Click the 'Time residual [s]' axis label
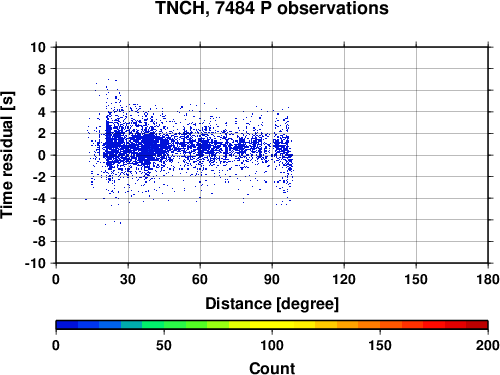 7,155
